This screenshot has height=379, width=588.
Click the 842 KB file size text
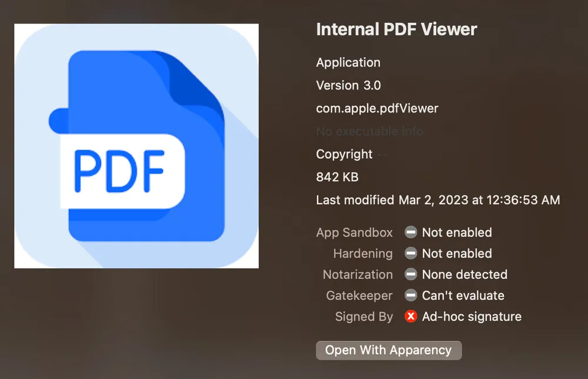pyautogui.click(x=337, y=177)
